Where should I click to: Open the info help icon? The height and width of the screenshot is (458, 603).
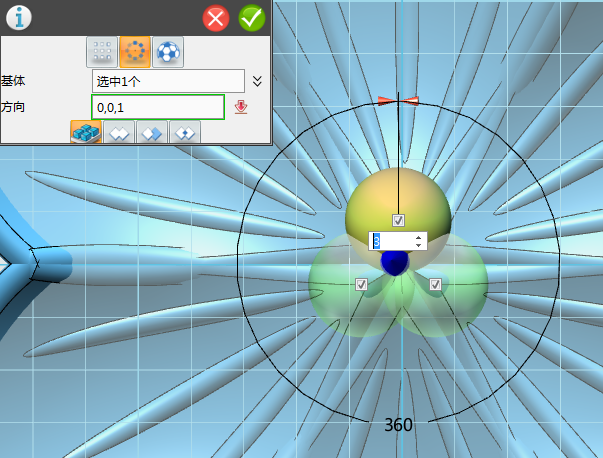(18, 17)
